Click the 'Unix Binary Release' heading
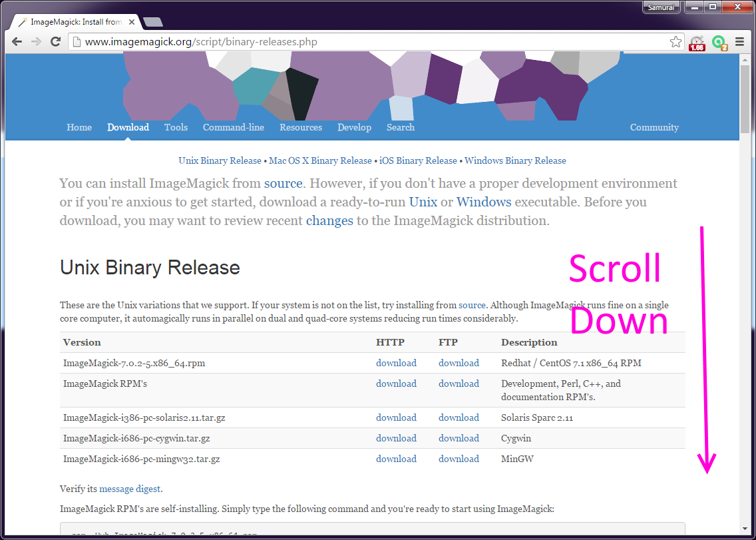The image size is (756, 540). tap(150, 268)
